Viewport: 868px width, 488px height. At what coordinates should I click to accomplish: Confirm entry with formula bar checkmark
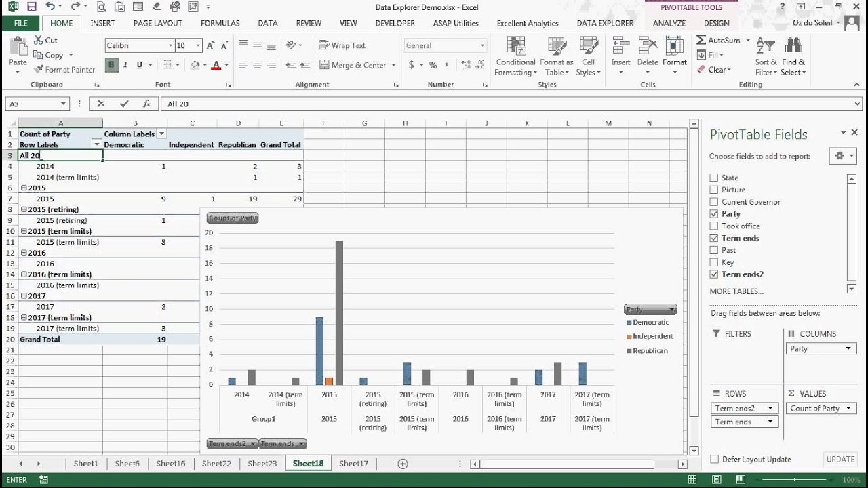pyautogui.click(x=124, y=104)
